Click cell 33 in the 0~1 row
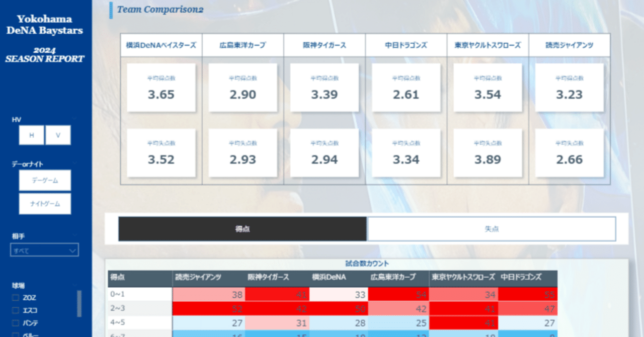This screenshot has height=337, width=644. point(339,294)
